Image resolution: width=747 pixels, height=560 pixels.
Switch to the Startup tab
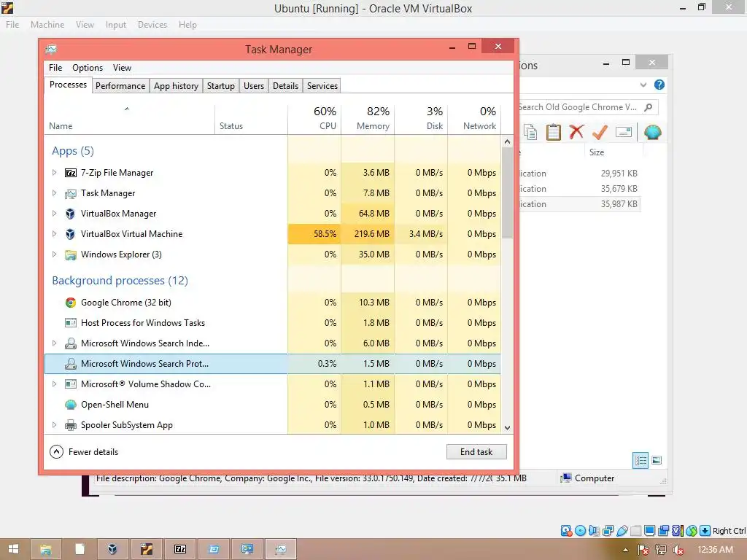click(x=220, y=86)
